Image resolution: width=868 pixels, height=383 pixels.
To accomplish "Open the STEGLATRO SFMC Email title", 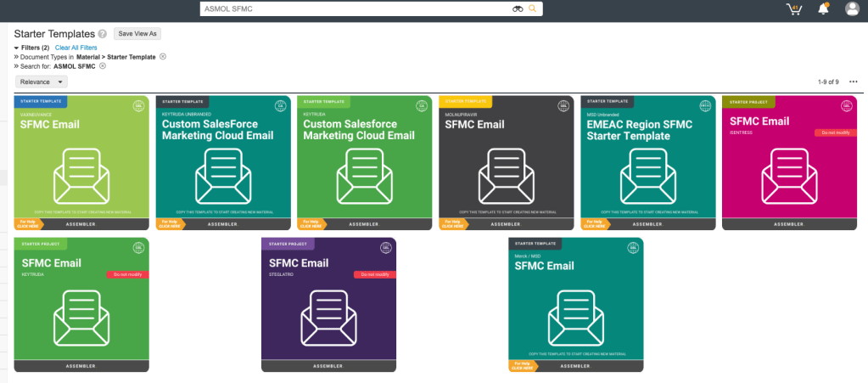I will point(299,262).
